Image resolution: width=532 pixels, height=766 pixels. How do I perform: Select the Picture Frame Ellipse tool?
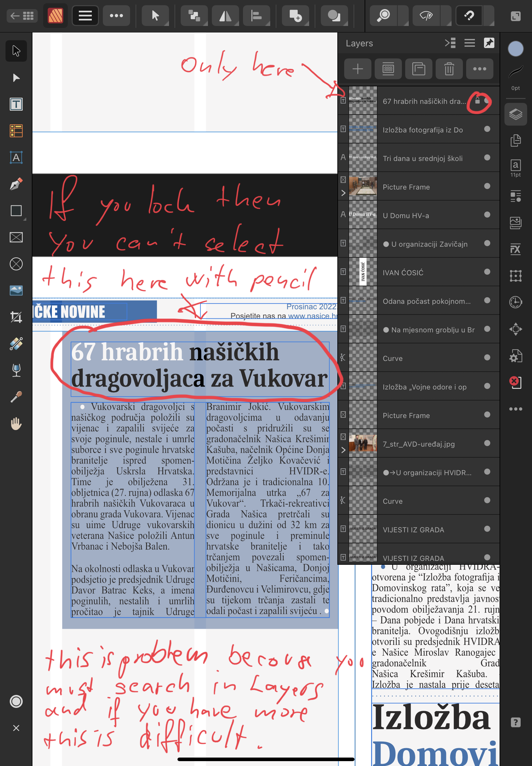coord(16,264)
